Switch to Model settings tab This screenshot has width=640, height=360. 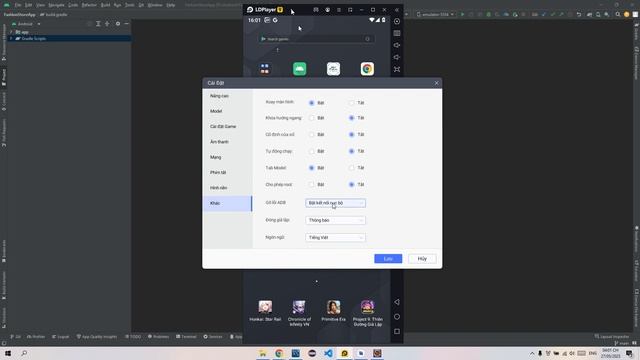point(227,111)
